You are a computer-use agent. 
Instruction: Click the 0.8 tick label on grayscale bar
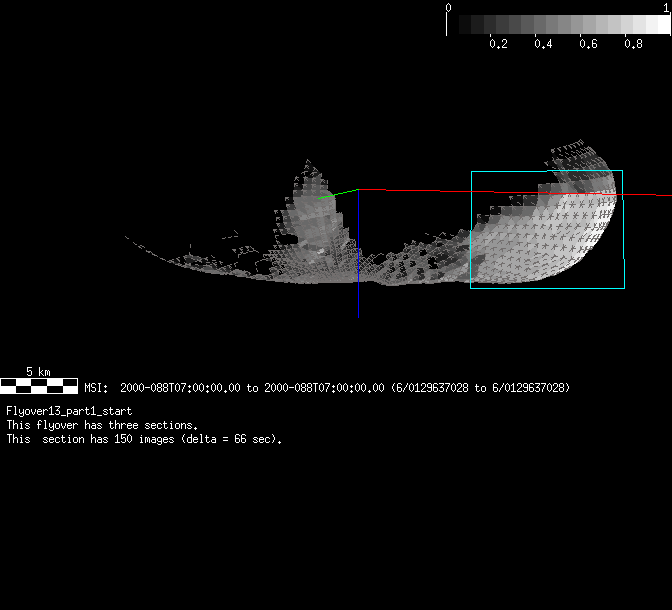tap(633, 44)
